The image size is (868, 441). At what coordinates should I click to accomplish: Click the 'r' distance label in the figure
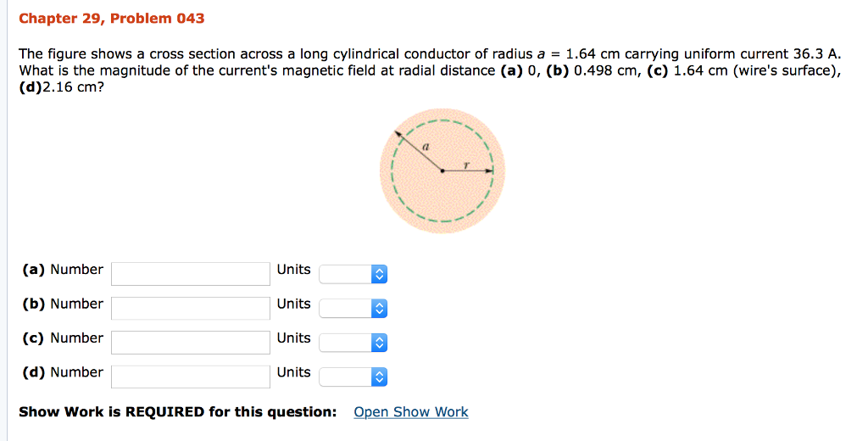click(466, 162)
